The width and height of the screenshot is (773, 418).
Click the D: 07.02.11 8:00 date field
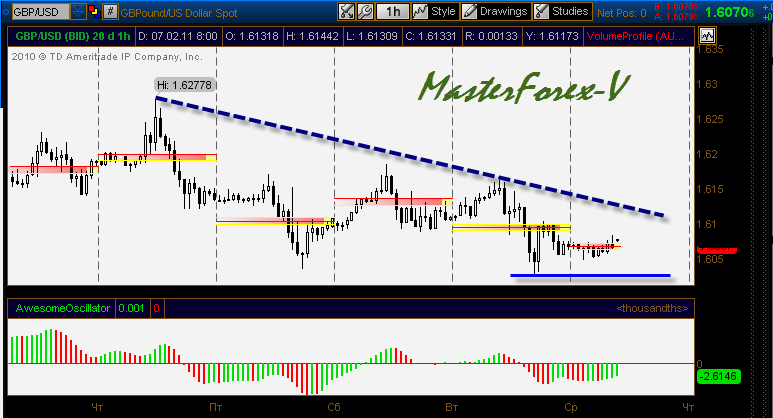pos(178,36)
